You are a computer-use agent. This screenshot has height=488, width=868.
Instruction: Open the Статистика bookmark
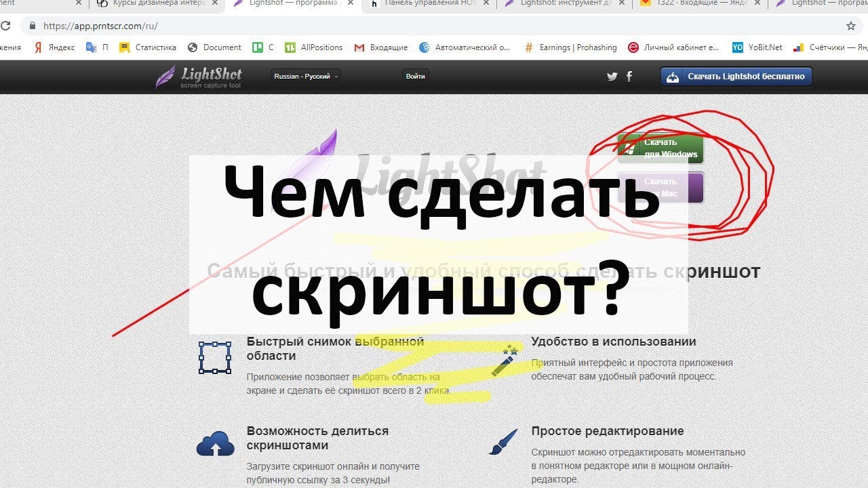(x=148, y=47)
